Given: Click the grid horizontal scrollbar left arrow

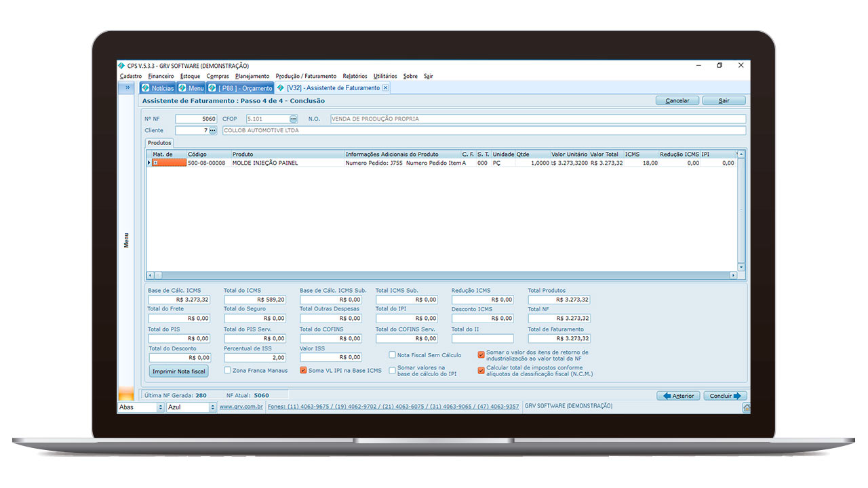Looking at the screenshot, I should [151, 275].
